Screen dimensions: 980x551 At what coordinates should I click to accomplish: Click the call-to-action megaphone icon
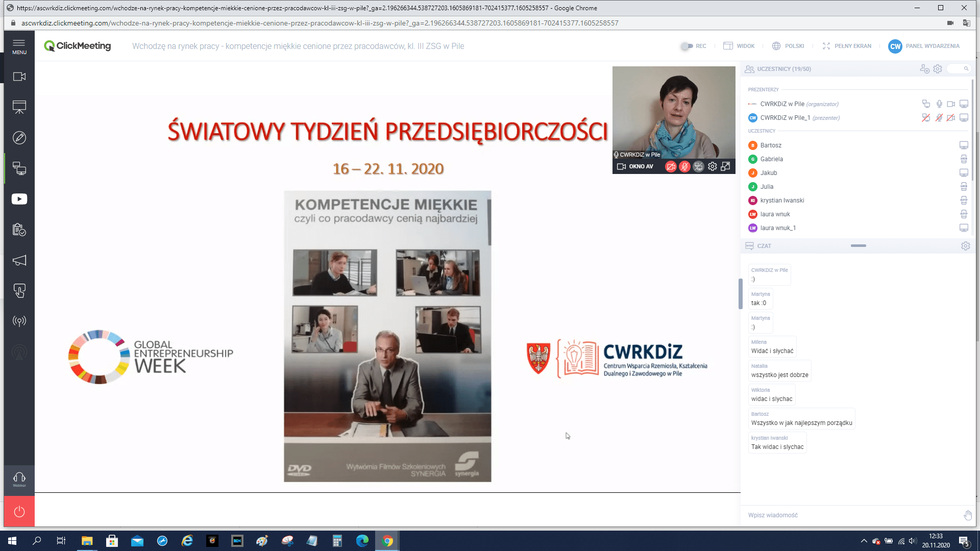tap(19, 261)
